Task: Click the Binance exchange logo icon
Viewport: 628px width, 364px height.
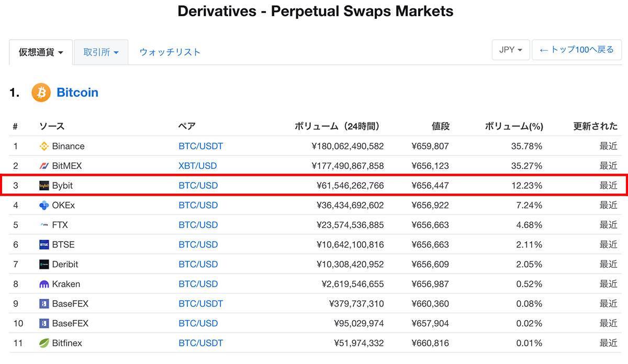Action: coord(44,146)
